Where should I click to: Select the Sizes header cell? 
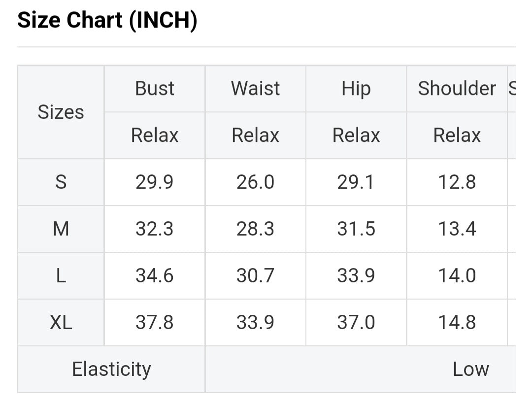point(61,112)
